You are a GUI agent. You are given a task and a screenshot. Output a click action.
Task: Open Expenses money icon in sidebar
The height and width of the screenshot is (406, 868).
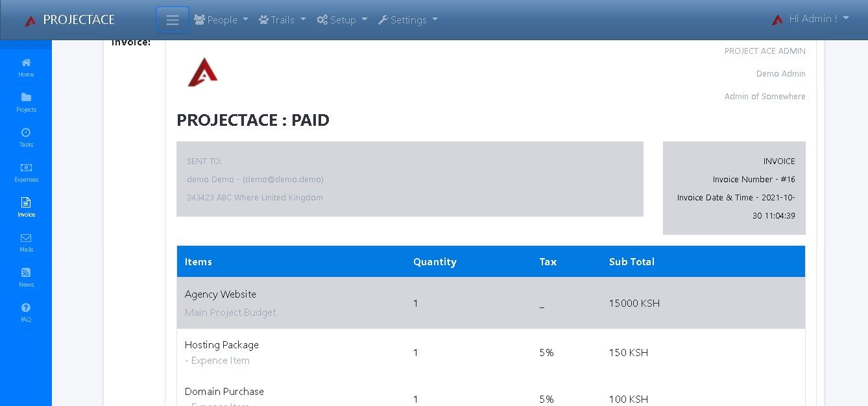coord(26,168)
